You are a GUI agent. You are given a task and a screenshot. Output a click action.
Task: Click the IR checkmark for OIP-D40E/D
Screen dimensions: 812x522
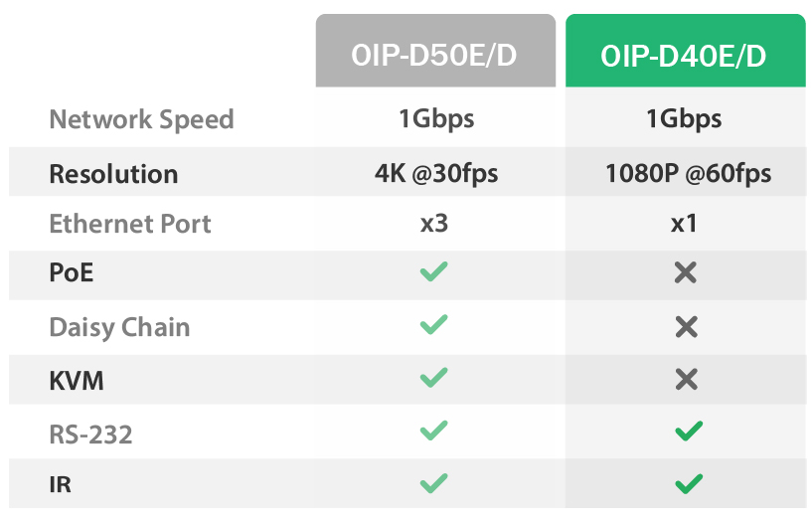pos(688,484)
